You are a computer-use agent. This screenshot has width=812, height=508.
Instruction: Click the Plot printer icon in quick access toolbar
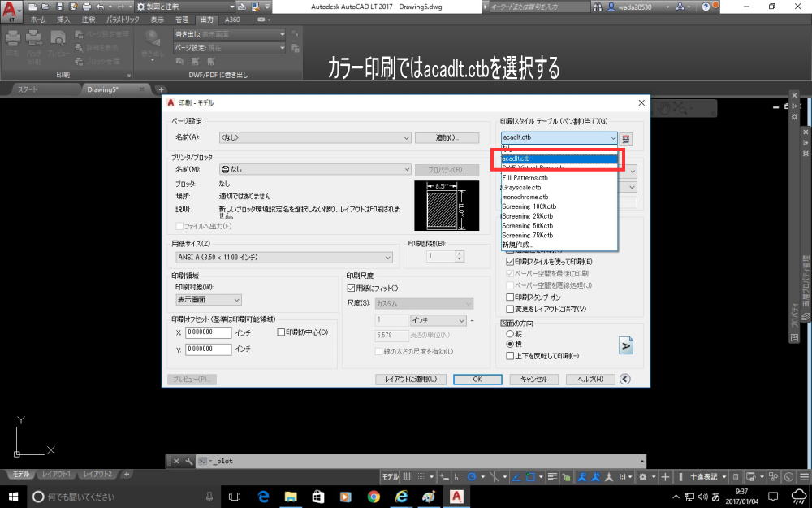(x=87, y=7)
